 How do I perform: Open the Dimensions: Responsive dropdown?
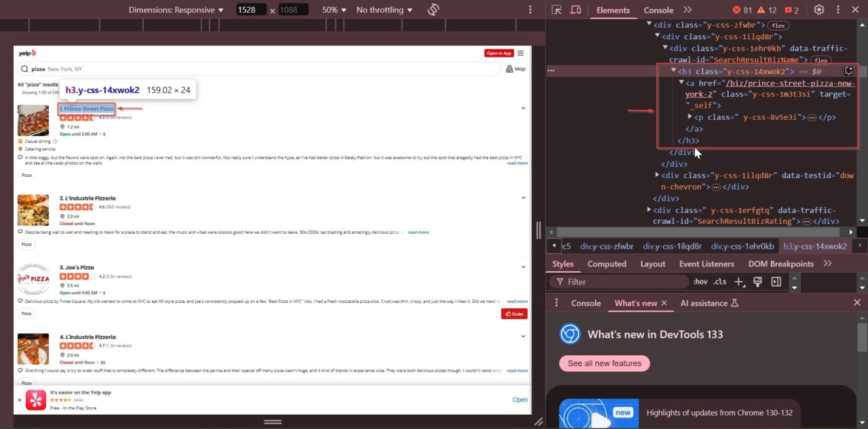176,10
